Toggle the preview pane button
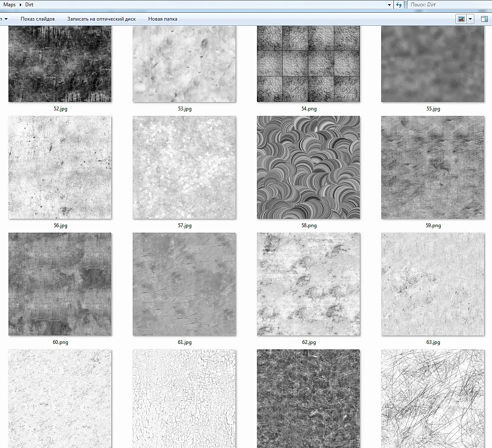492x448 pixels. (484, 19)
